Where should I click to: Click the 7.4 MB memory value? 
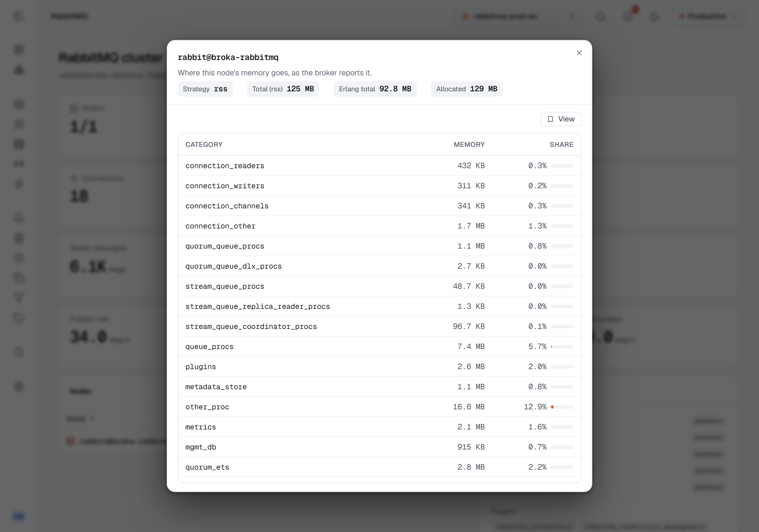click(471, 347)
